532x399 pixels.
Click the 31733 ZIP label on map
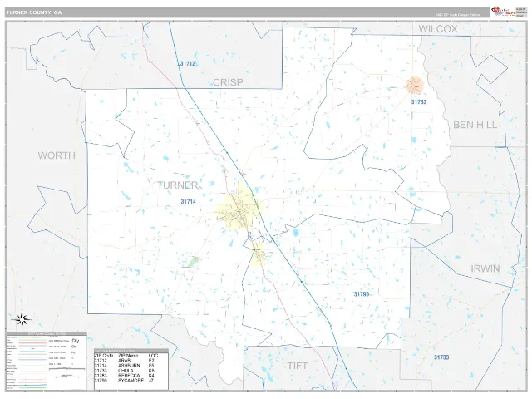pyautogui.click(x=441, y=357)
